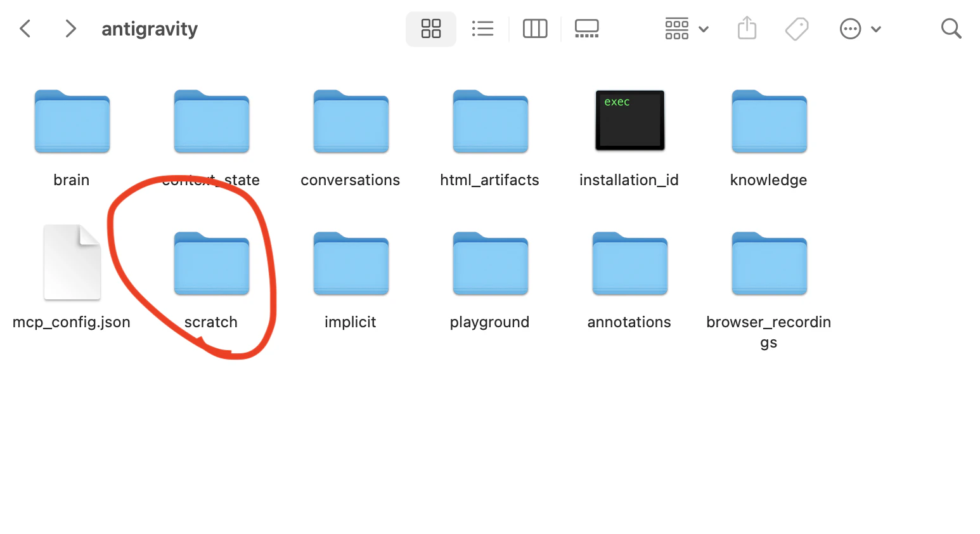
Task: Select the implicit folder icon
Action: (351, 264)
